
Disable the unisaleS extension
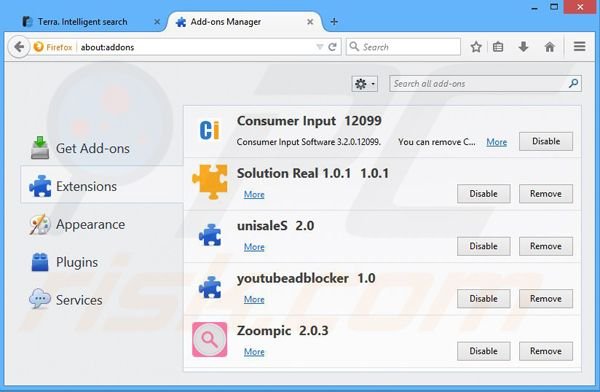coord(484,246)
